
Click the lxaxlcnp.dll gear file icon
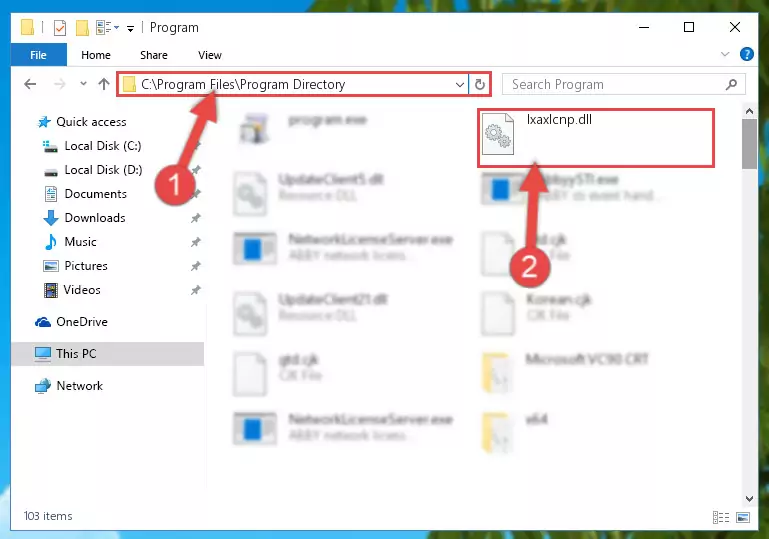(x=498, y=134)
